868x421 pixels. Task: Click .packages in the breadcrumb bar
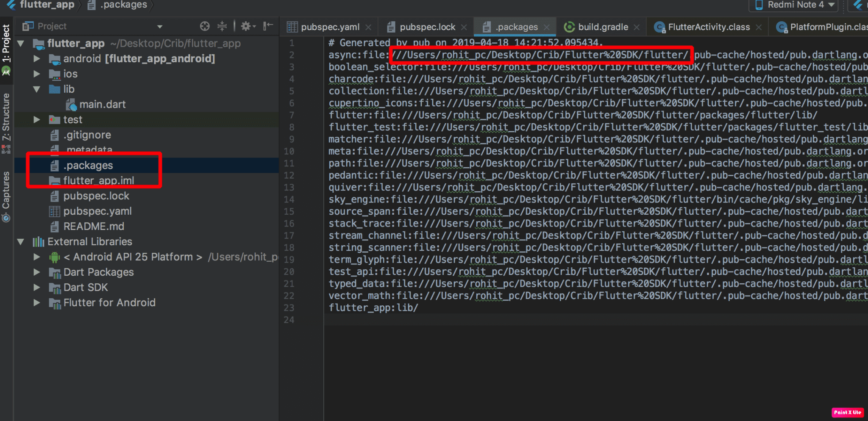click(123, 5)
